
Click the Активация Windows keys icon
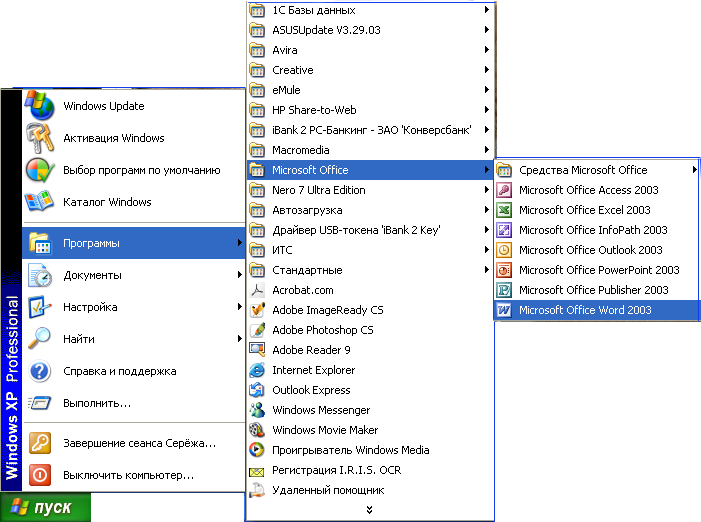tap(40, 138)
